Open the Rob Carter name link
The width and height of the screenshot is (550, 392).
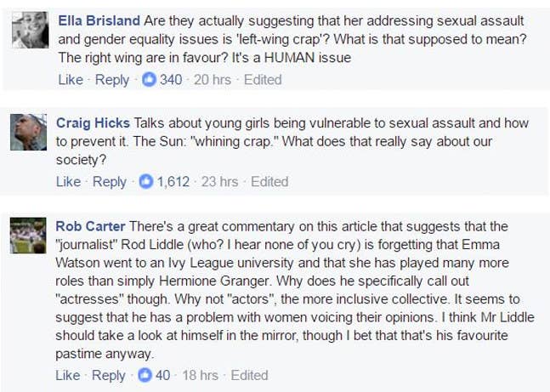pyautogui.click(x=90, y=226)
